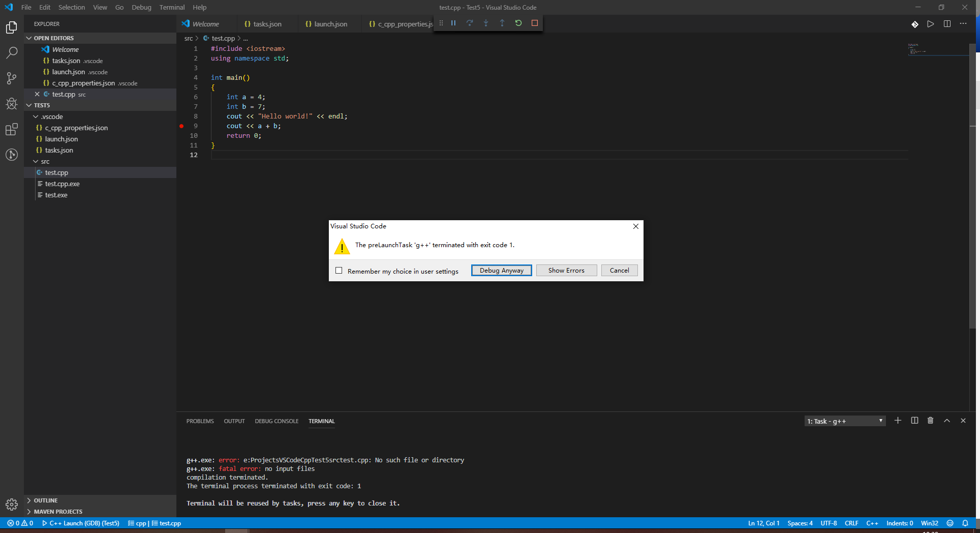Click the feedback smiley in status bar
Viewport: 980px width, 533px height.
[x=950, y=523]
